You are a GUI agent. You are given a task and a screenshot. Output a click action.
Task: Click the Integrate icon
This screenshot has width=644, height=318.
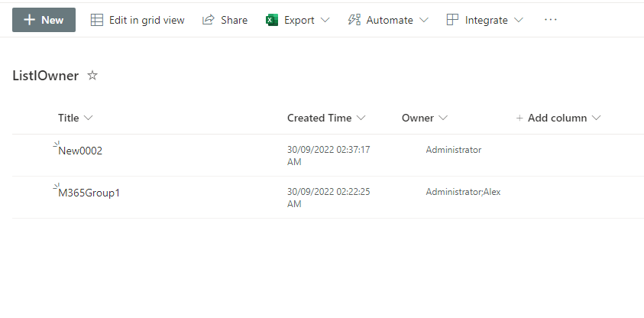pos(452,20)
